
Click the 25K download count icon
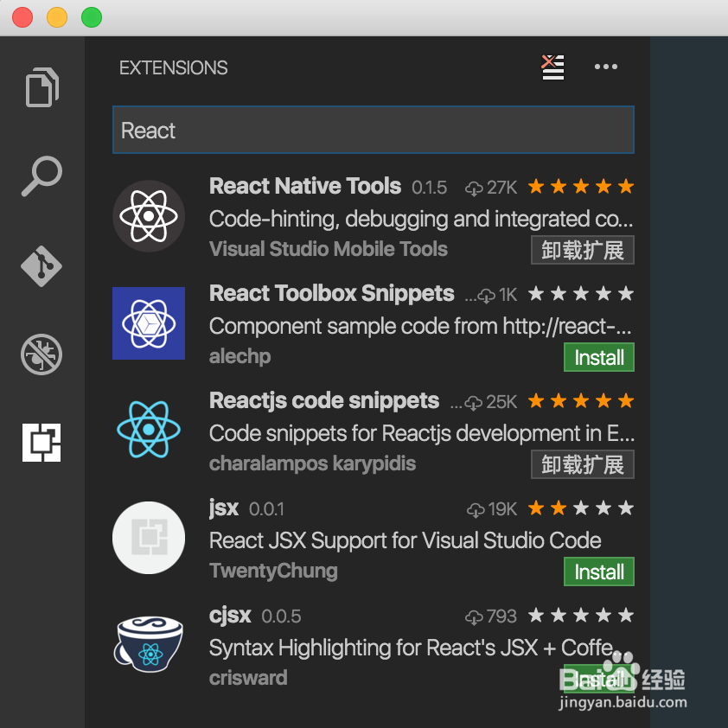click(473, 403)
